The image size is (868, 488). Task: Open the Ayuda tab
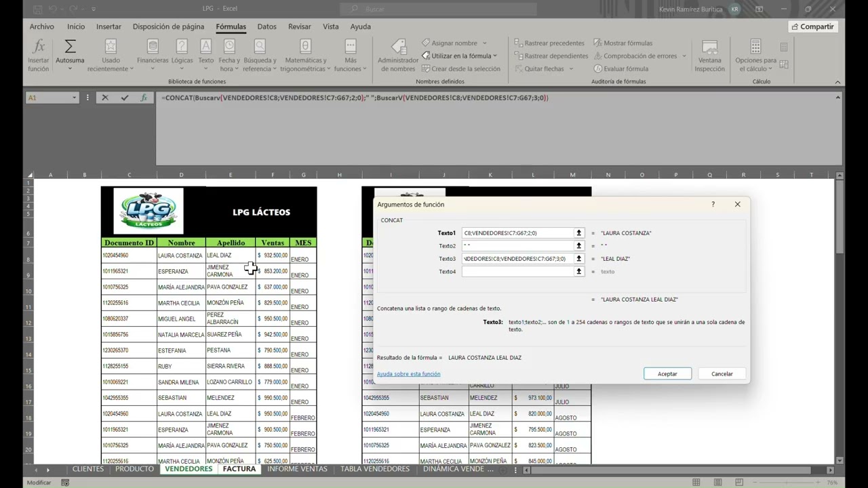360,26
